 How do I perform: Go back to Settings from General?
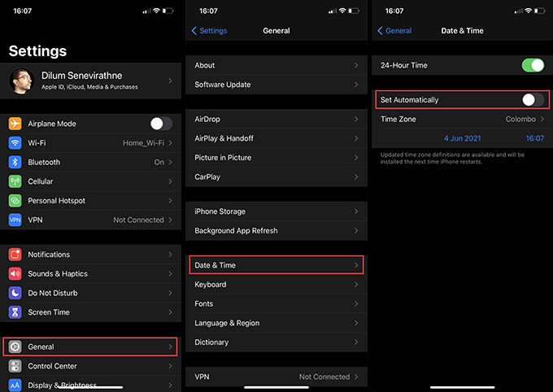point(209,31)
